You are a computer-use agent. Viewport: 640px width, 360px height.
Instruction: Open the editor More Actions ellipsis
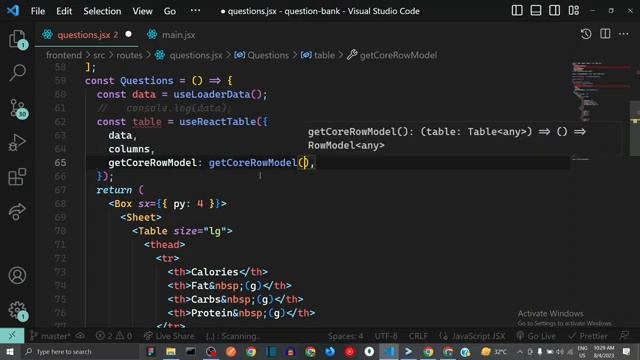(623, 34)
